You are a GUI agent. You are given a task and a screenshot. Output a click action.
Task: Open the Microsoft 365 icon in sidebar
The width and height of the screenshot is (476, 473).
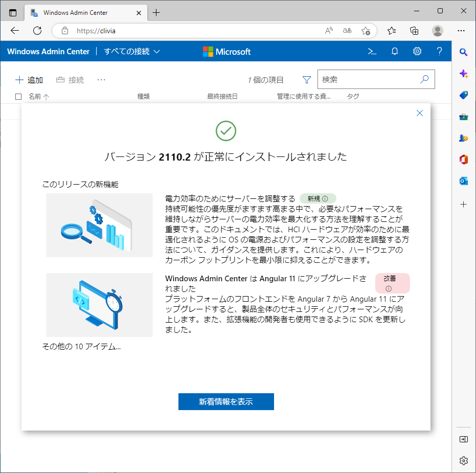pos(463,160)
